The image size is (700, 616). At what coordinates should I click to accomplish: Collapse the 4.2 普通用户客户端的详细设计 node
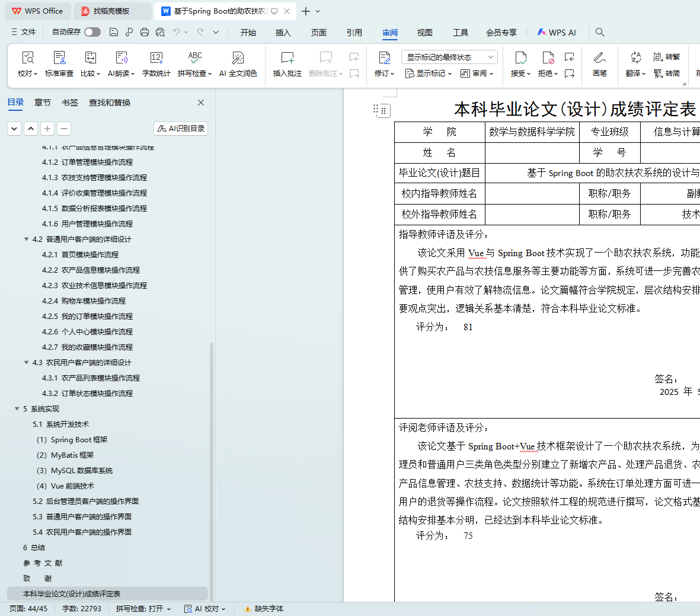coord(26,240)
